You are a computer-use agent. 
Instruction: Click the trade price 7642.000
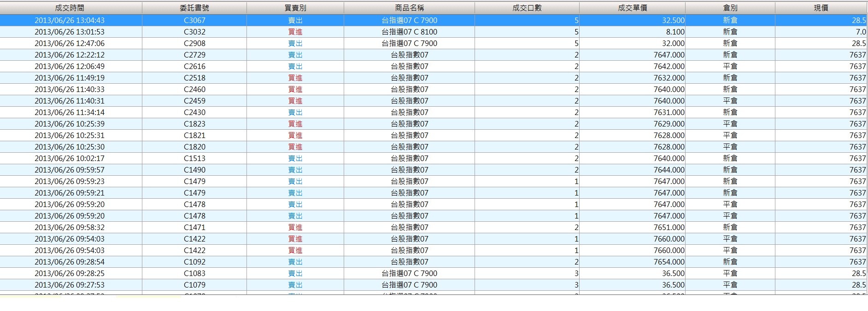click(x=669, y=66)
